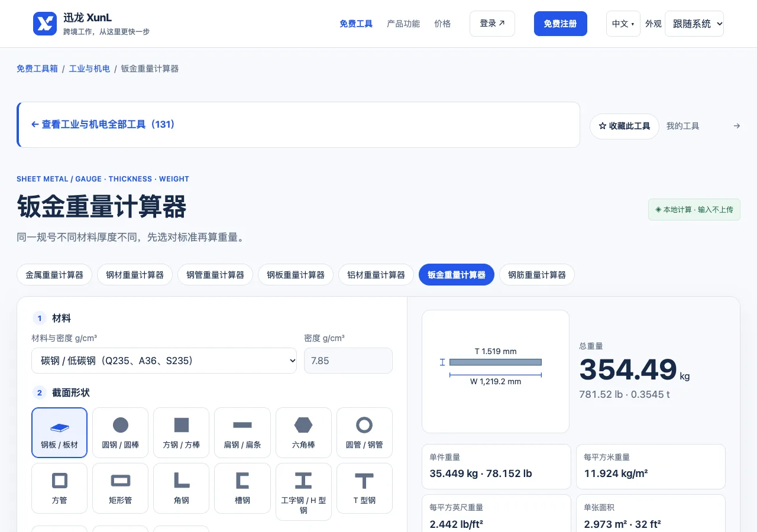Select the square tube shape
The width and height of the screenshot is (757, 532).
click(x=60, y=488)
